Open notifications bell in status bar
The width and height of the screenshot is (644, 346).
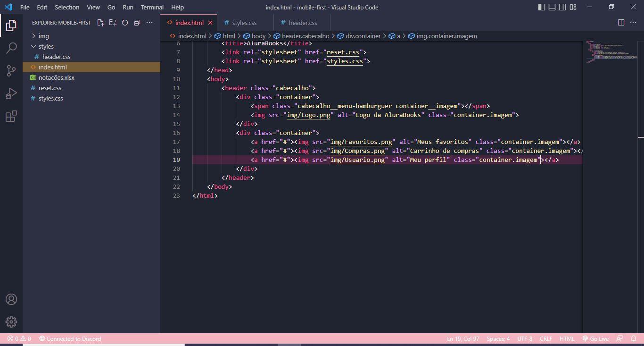pos(633,339)
